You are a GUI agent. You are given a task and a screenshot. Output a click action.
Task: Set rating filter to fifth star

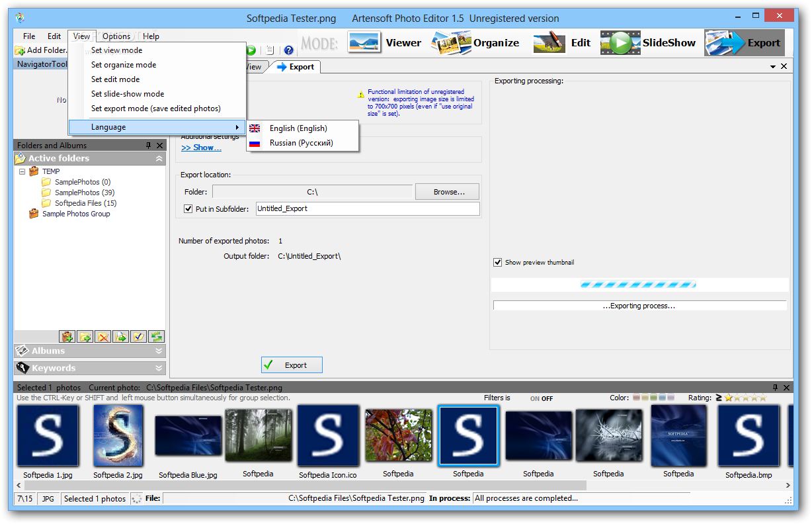[x=762, y=398]
